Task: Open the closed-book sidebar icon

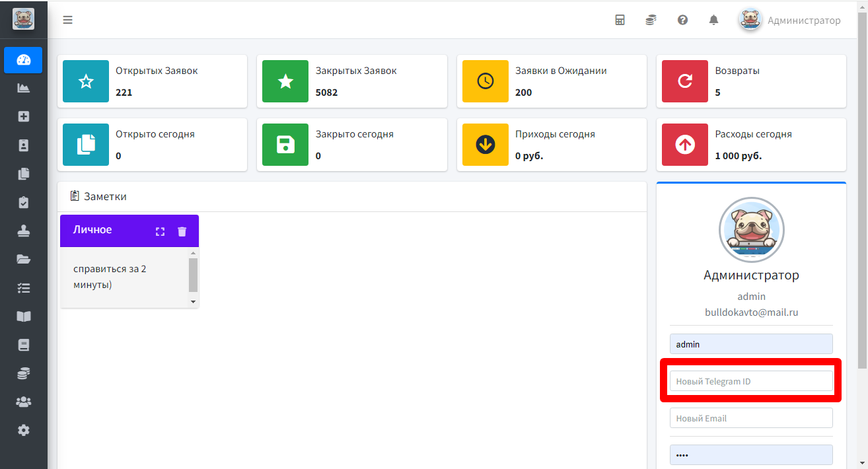Action: click(24, 345)
